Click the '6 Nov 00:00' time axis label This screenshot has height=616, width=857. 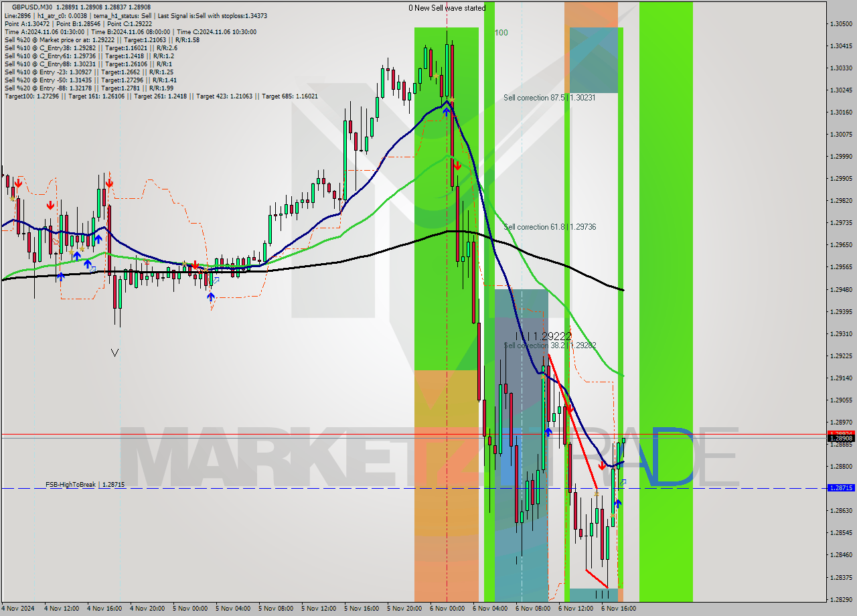click(447, 609)
